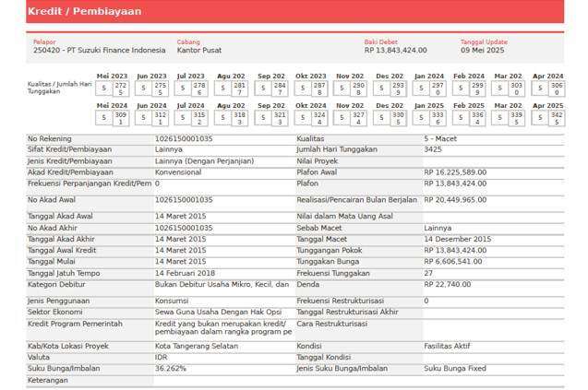Click the Plafon Awal amount RP 16,225,589.00
This screenshot has width=588, height=390.
[x=455, y=172]
